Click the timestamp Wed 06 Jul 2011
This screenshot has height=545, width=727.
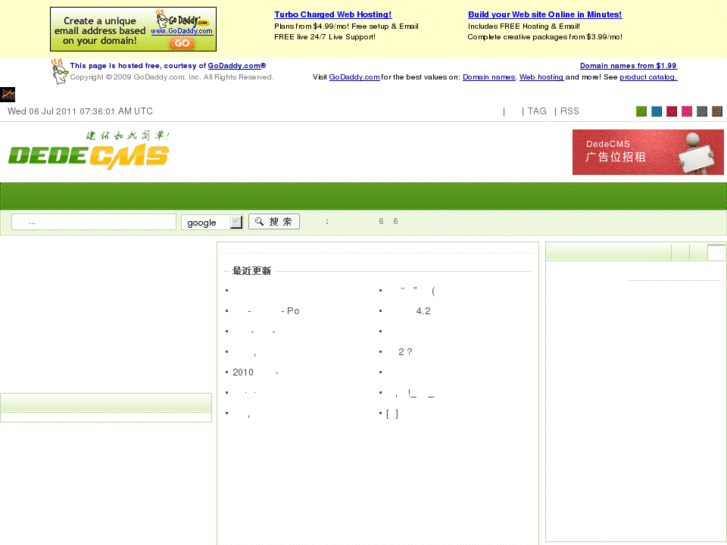click(x=80, y=111)
